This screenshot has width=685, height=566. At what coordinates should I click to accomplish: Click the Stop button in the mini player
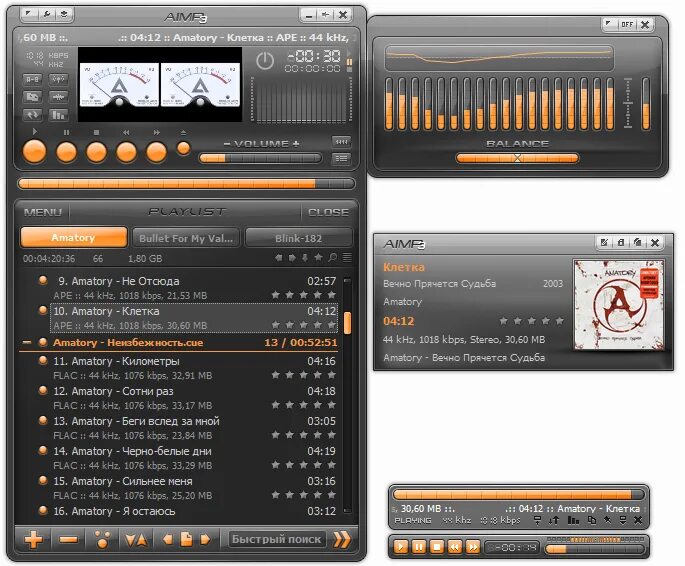(x=436, y=547)
